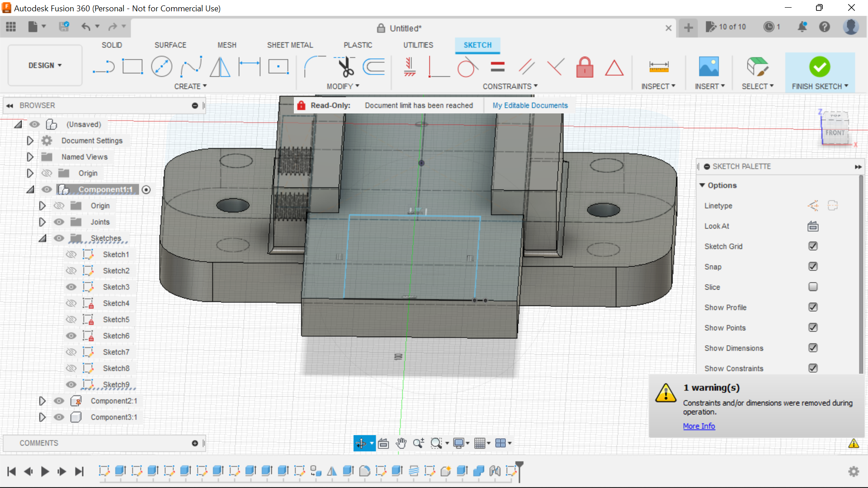Expand the Component2:1 tree node

pyautogui.click(x=42, y=400)
